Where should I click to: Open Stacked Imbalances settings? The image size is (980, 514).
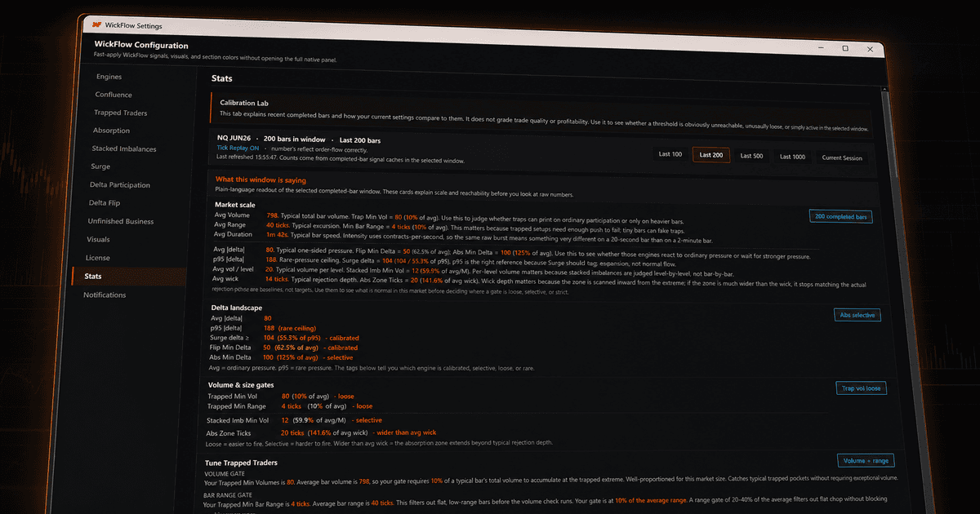(123, 148)
